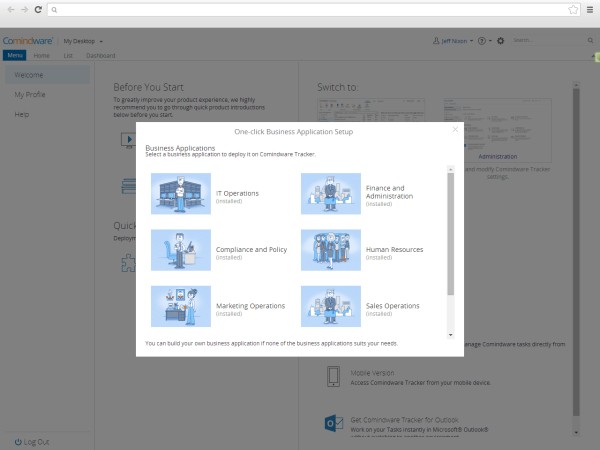Screen dimensions: 600x450
Task: Select Finance and Administration application thumbnail
Action: (x=331, y=194)
